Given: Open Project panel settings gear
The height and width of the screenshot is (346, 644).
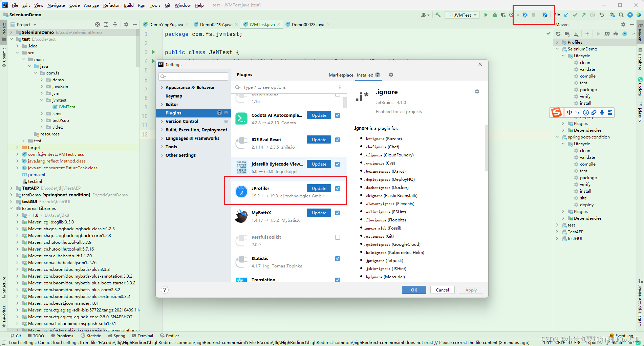Looking at the screenshot, I should click(126, 24).
